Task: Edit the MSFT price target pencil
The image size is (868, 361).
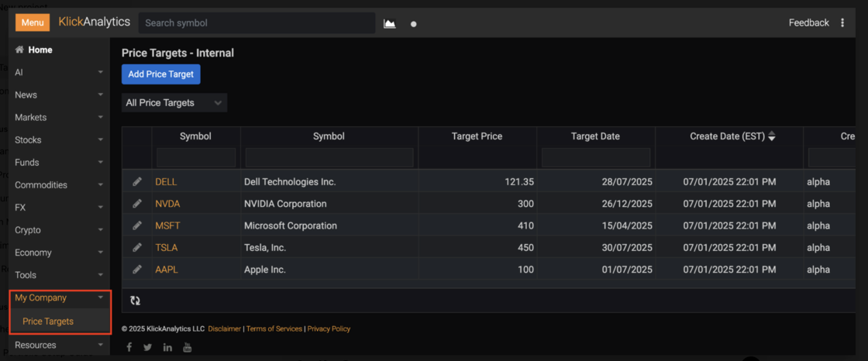Action: point(137,225)
